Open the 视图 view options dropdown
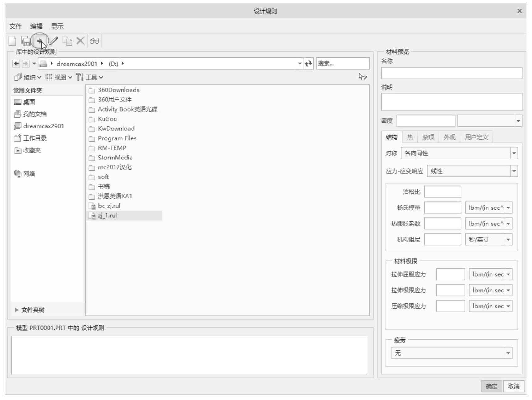 point(59,77)
